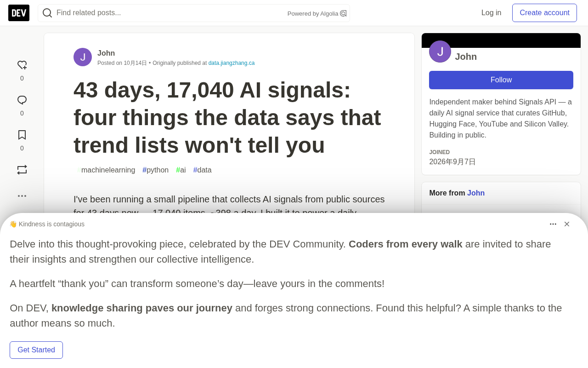Open the #data tag
This screenshot has width=588, height=368.
point(203,170)
